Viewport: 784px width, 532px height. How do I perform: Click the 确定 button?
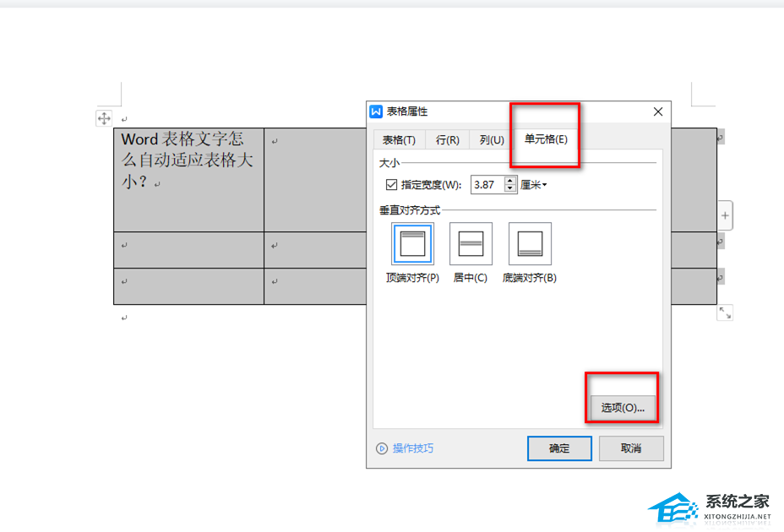[x=559, y=448]
